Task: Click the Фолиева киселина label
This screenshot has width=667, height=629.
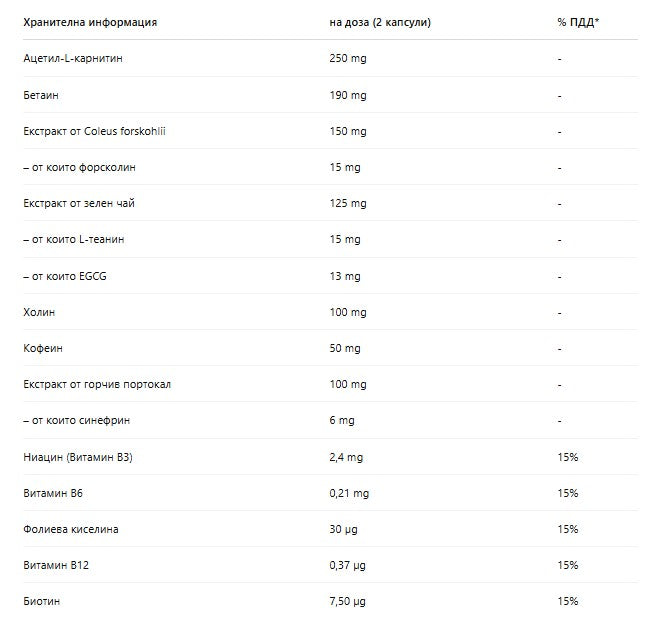Action: (x=71, y=529)
